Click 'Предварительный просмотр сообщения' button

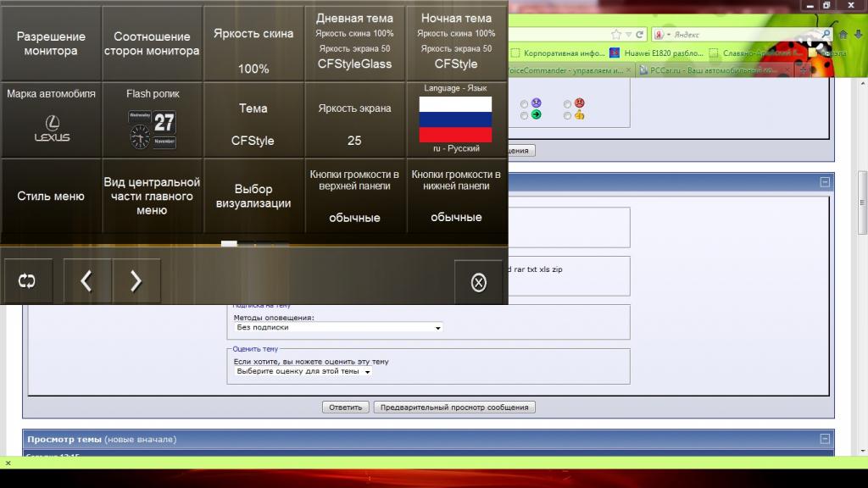(x=454, y=407)
